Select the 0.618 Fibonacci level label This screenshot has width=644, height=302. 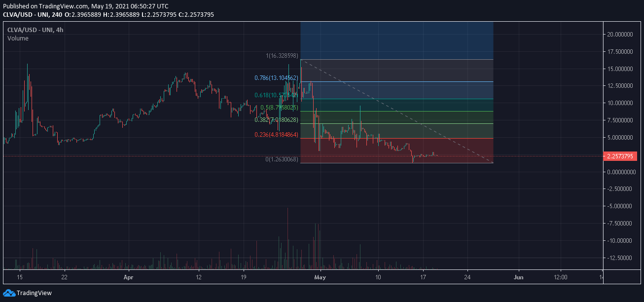[276, 95]
